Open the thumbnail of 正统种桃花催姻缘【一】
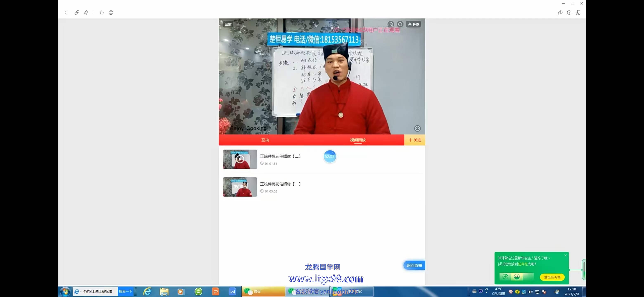This screenshot has width=644, height=297. point(240,187)
